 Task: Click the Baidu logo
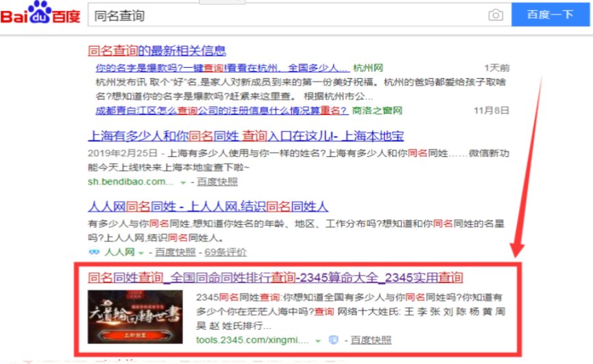click(x=40, y=13)
